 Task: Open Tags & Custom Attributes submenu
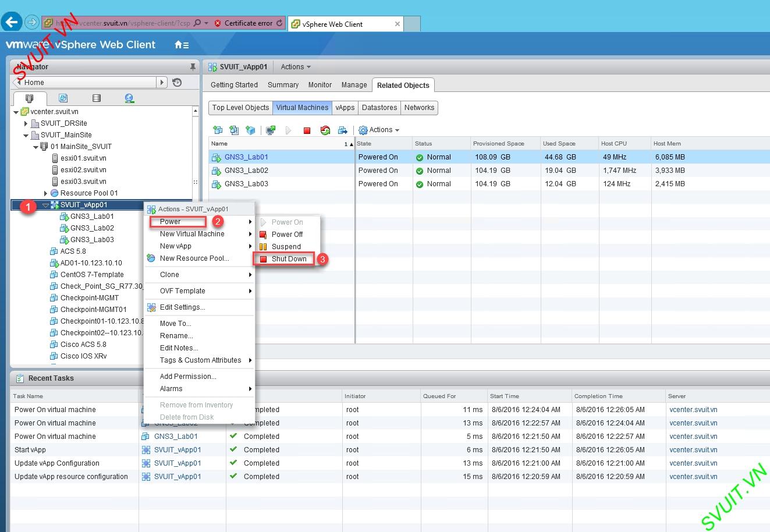(x=200, y=360)
